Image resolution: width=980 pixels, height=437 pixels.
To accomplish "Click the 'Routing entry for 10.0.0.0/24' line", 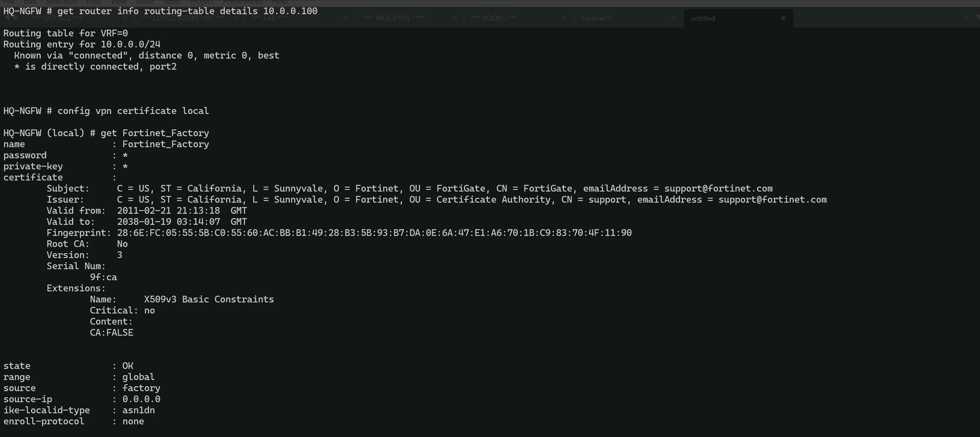I will point(82,45).
